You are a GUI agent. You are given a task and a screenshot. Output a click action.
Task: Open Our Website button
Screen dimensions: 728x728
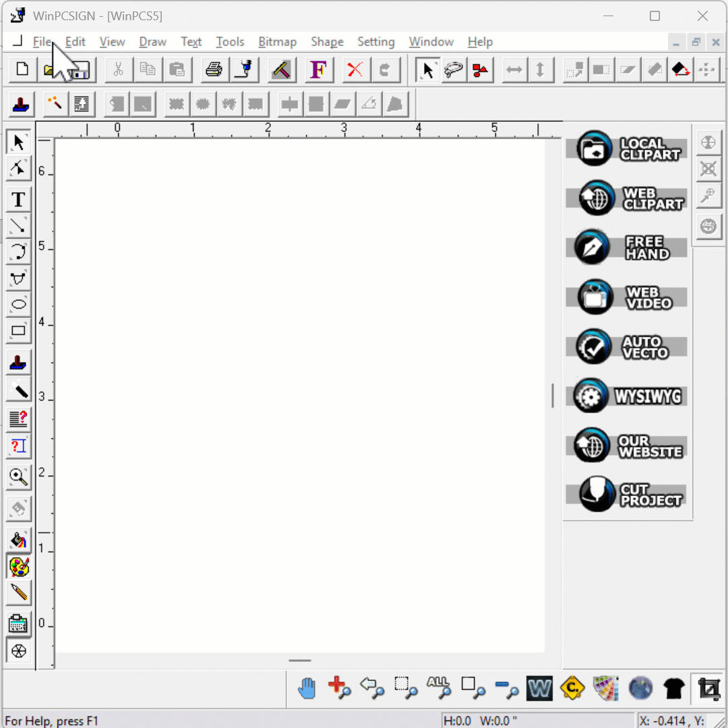[x=626, y=446]
